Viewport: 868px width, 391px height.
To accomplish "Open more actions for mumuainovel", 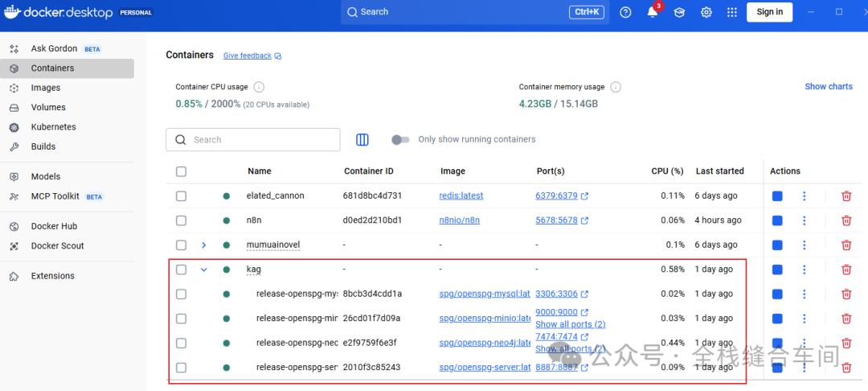I will [805, 245].
